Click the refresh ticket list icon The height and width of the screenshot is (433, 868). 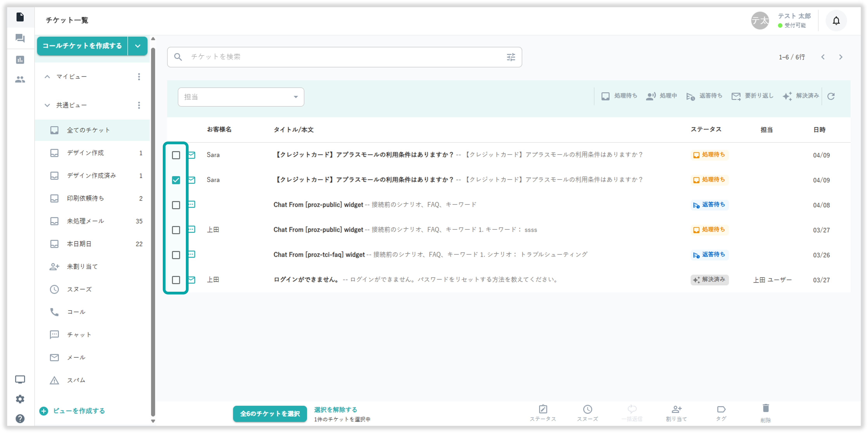tap(831, 96)
